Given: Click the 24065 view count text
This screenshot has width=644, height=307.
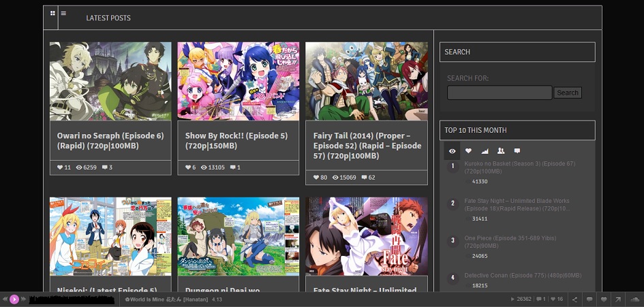Looking at the screenshot, I should click(480, 256).
